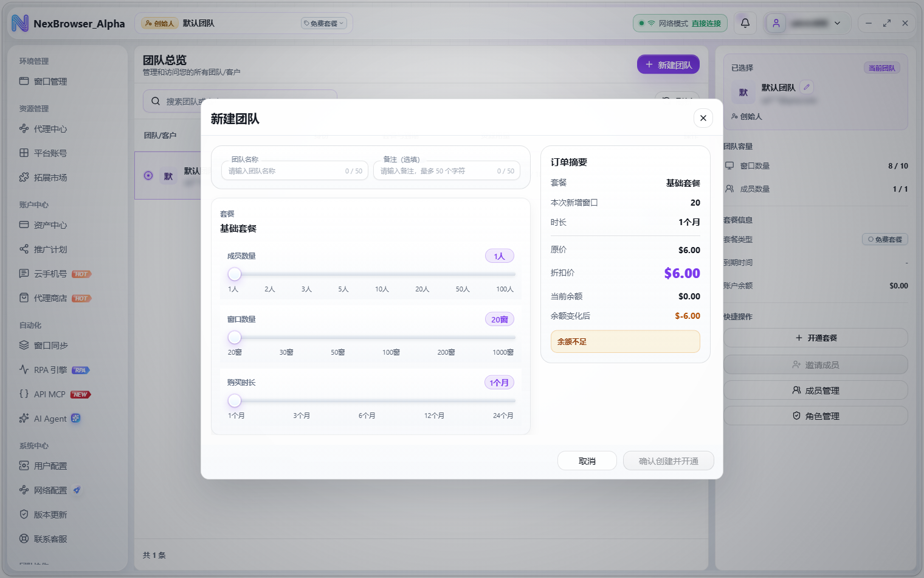
Task: Click the 团队名称 input field
Action: coord(295,171)
